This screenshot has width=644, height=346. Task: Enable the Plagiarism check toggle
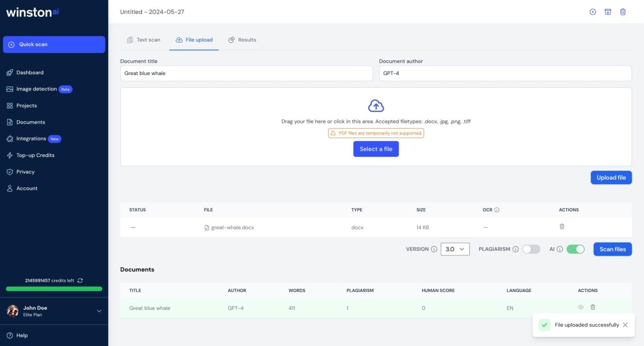(x=531, y=249)
